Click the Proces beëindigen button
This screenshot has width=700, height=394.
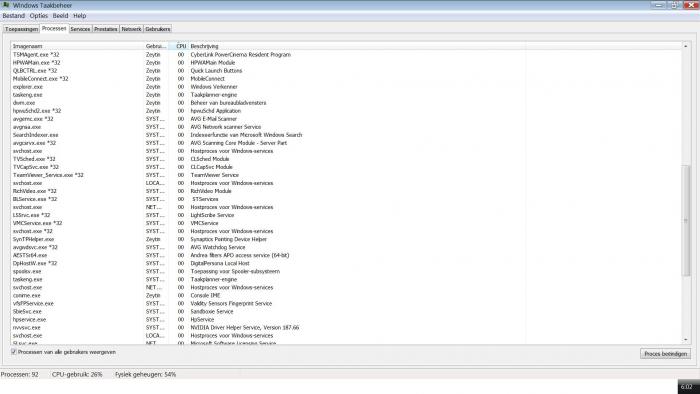pyautogui.click(x=665, y=354)
